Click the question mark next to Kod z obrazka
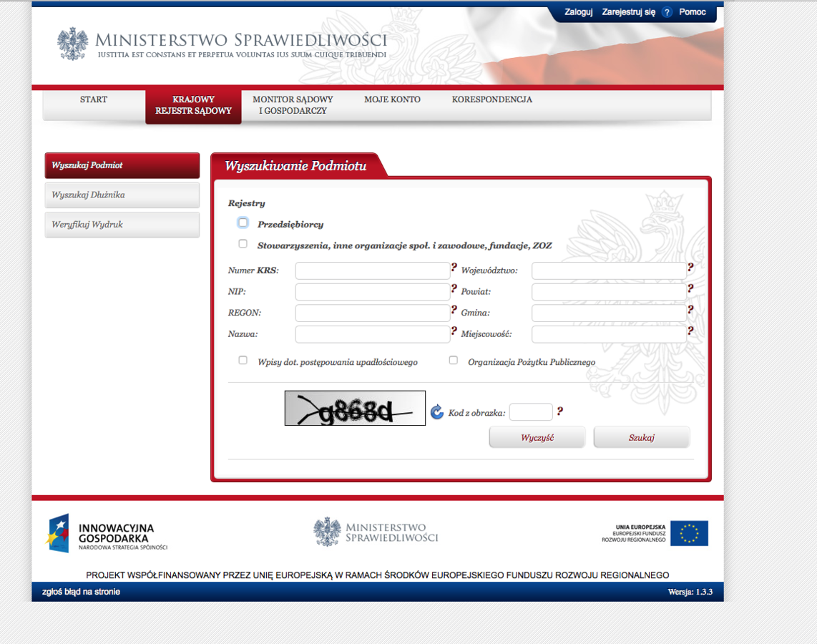The image size is (817, 644). (x=559, y=411)
